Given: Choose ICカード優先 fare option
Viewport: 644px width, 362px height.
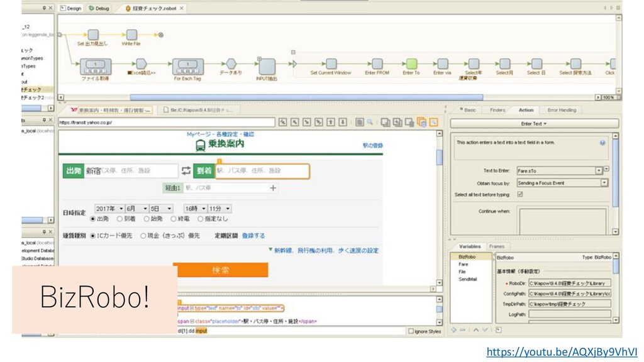Looking at the screenshot, I should tap(93, 236).
